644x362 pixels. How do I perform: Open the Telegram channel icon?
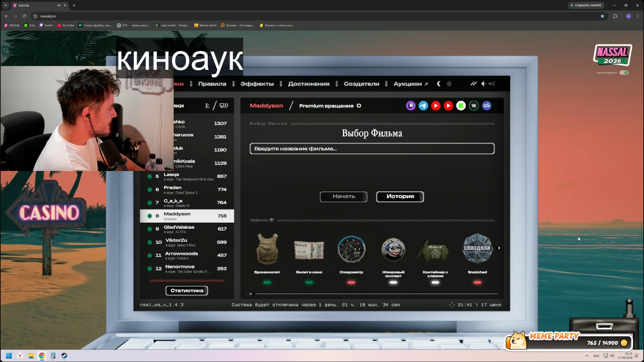point(423,106)
